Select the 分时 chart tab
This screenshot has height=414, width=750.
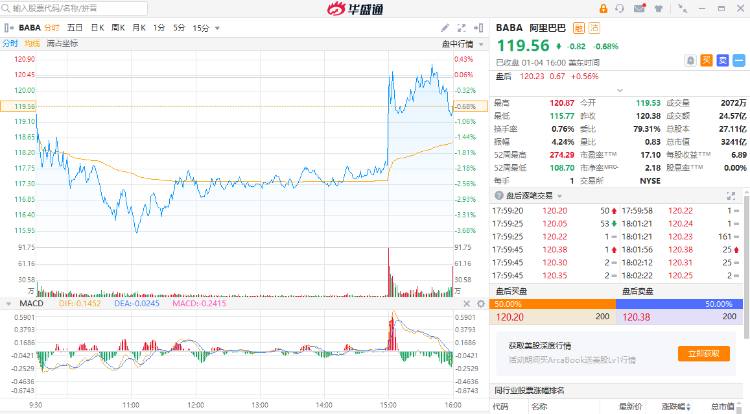pos(52,28)
